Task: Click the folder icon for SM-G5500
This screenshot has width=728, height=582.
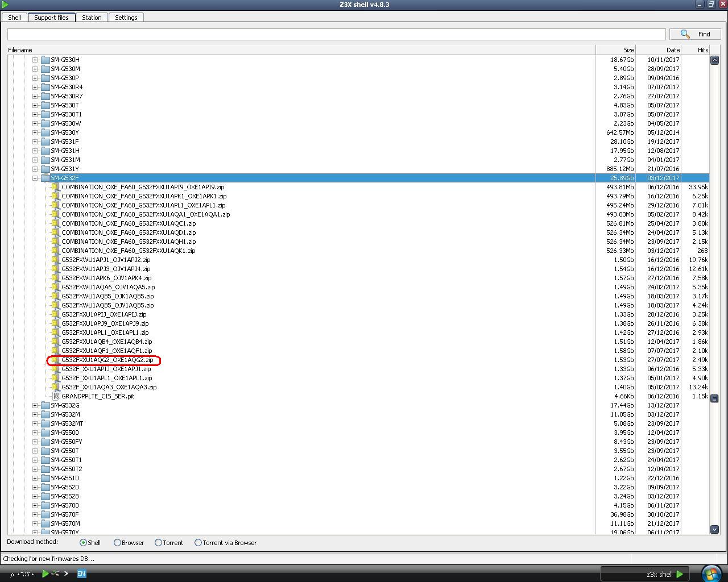Action: click(45, 433)
